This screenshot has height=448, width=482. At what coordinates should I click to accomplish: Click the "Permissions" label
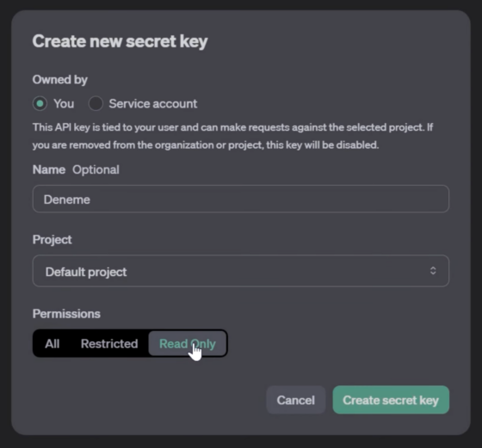coord(66,314)
